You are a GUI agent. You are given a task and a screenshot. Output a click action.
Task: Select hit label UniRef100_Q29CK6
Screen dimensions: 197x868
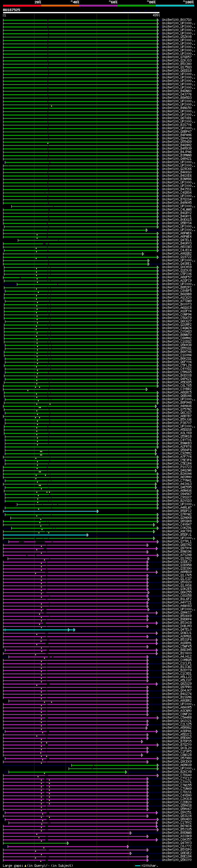(177, 169)
